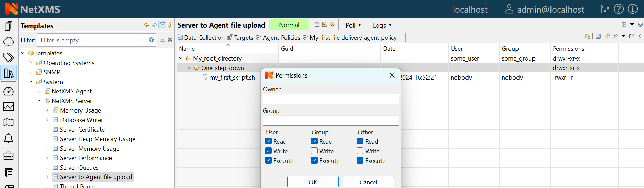The image size is (644, 188).
Task: Open the view's three-dot menu
Action: click(x=640, y=36)
